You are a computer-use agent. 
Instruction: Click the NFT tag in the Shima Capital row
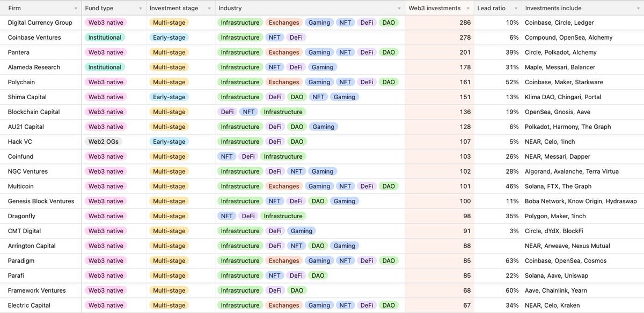(318, 97)
